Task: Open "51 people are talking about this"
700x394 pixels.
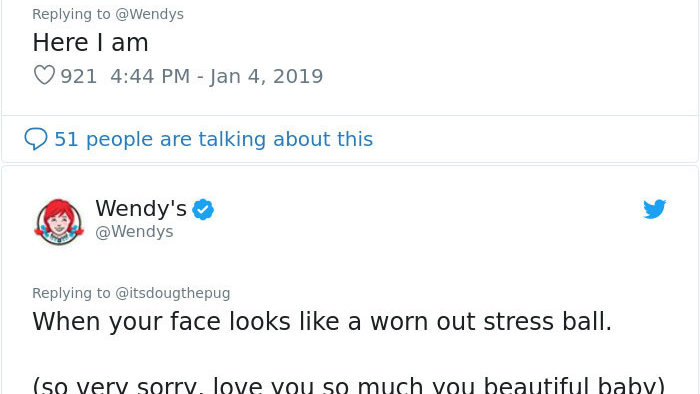Action: [x=213, y=139]
